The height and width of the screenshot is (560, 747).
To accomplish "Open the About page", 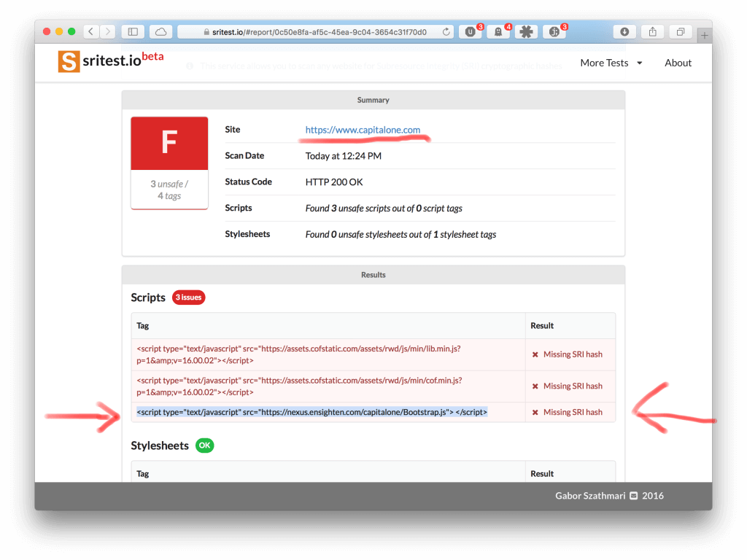I will coord(678,63).
